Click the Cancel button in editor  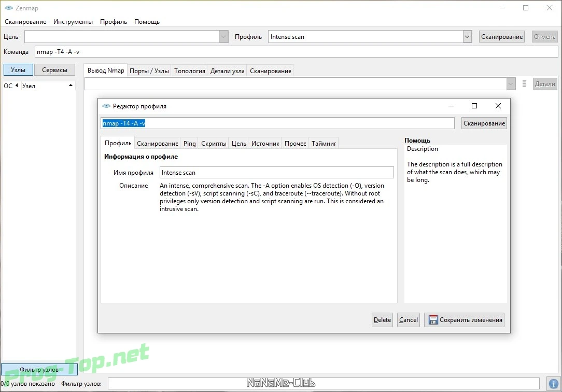tap(408, 320)
